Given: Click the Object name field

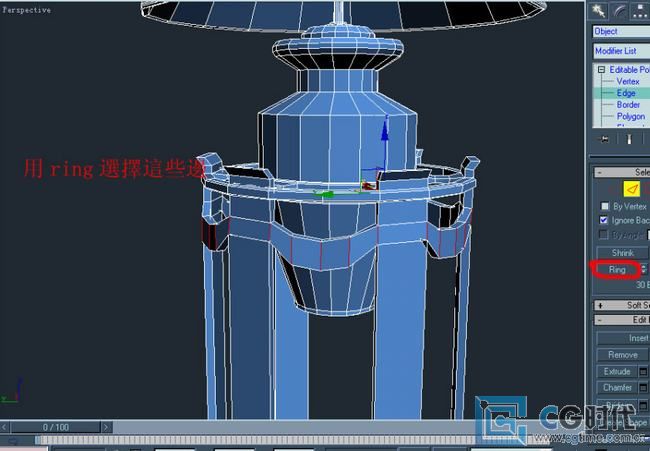Looking at the screenshot, I should coord(621,32).
